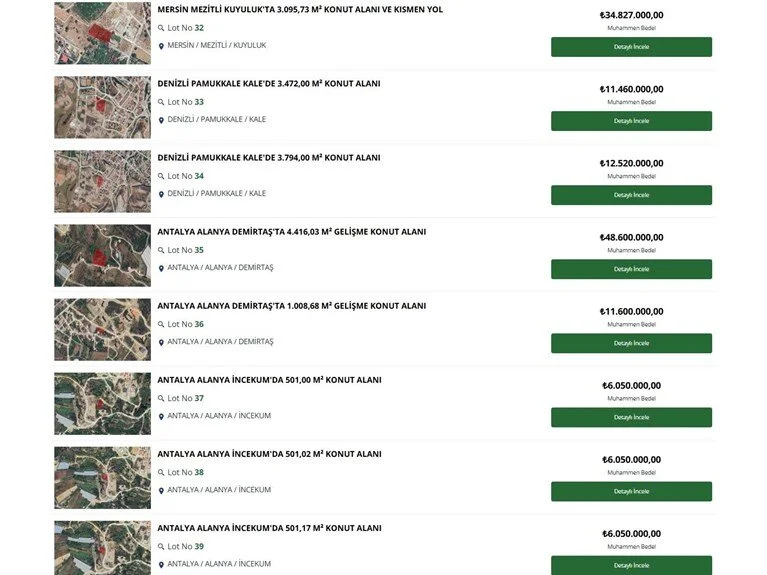Screen dimensions: 767x575
Task: Open the Mersin Mezitli Kuyuluk 3.095,73 m² listing title
Action: click(x=300, y=9)
